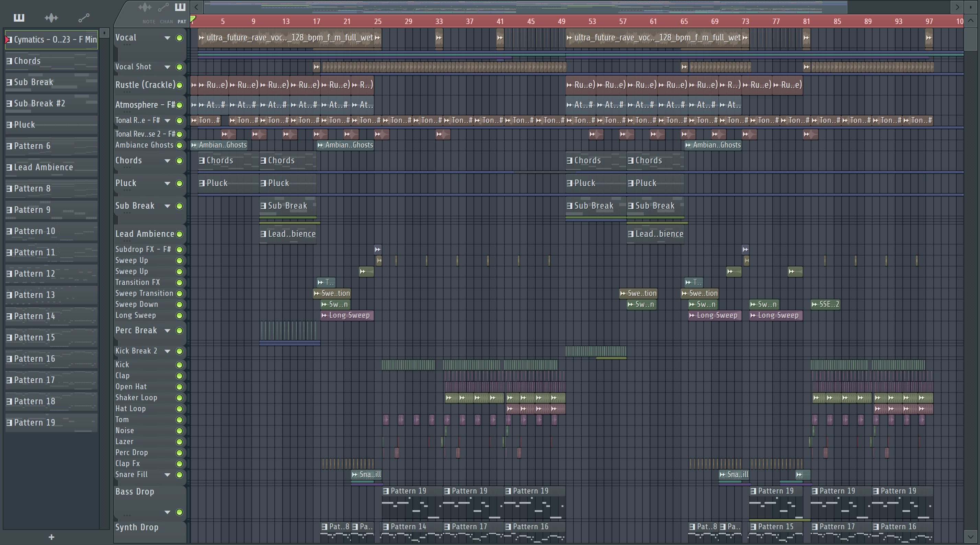
Task: Click the pattern icon beside Pluck in picker
Action: (9, 125)
